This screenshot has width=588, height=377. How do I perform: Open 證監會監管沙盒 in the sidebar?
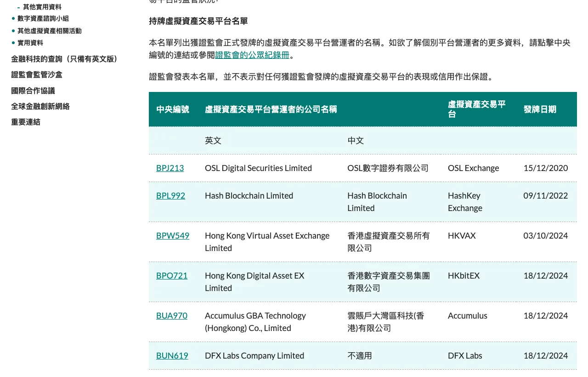click(x=37, y=74)
